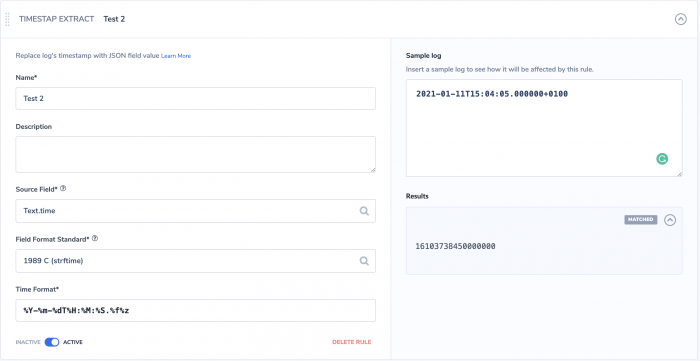Click into the Description text area

(x=196, y=154)
